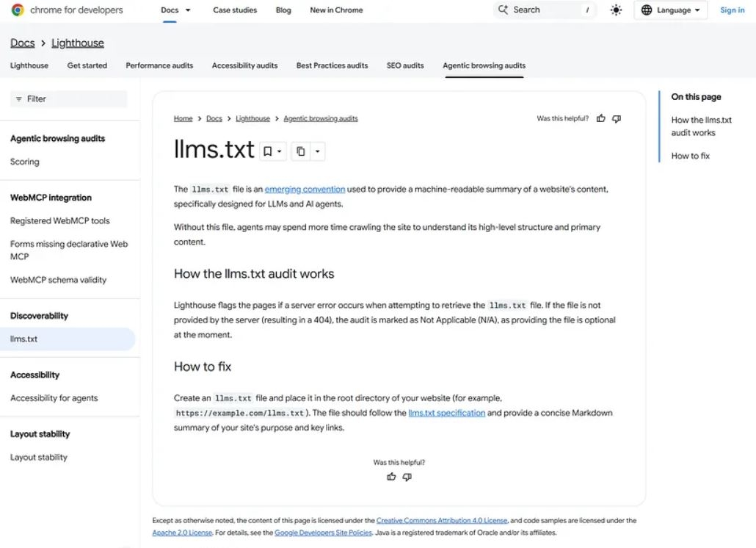Click the sidebar Filter field

69,99
